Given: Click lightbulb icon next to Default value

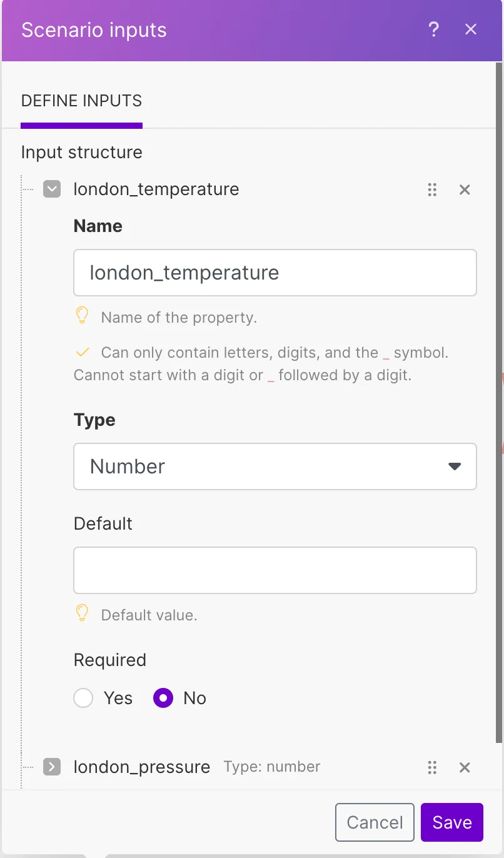Looking at the screenshot, I should point(82,613).
